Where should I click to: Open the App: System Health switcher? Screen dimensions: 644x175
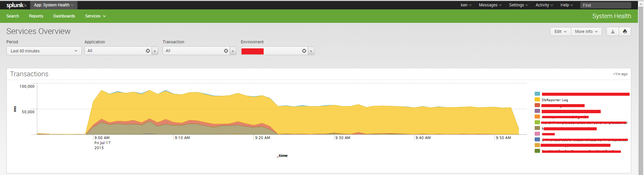[54, 5]
